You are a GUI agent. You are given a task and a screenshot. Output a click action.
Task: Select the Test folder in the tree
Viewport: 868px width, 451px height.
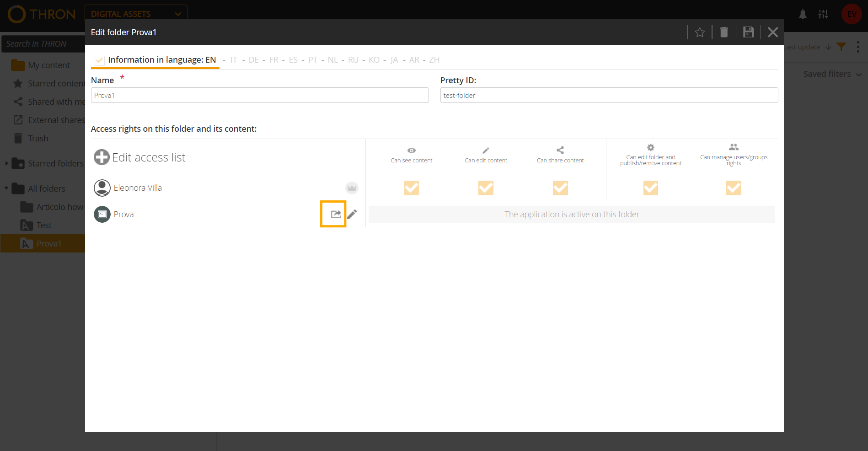click(44, 225)
